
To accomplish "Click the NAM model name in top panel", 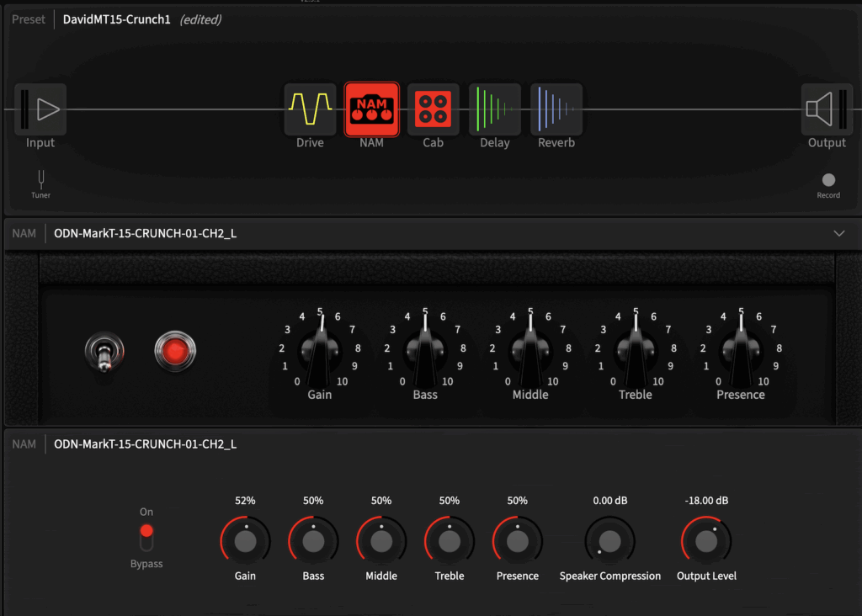I will click(x=145, y=234).
